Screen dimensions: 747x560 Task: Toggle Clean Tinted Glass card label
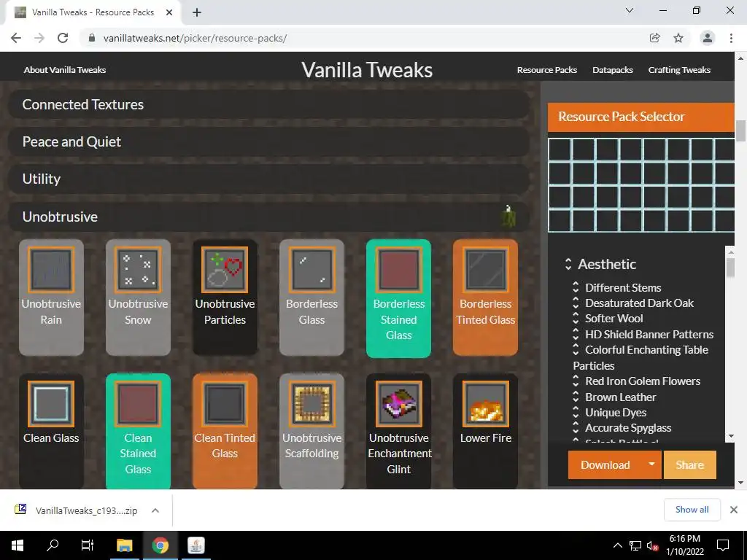tap(225, 446)
